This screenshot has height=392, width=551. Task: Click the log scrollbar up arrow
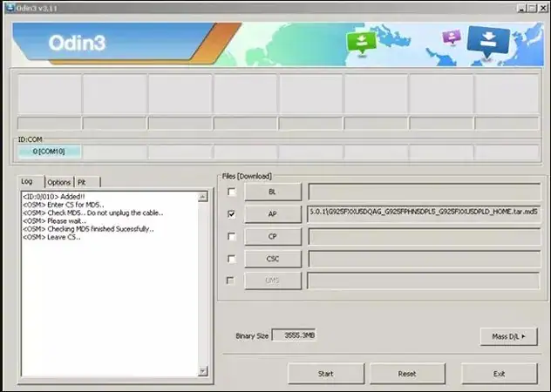[x=203, y=197]
